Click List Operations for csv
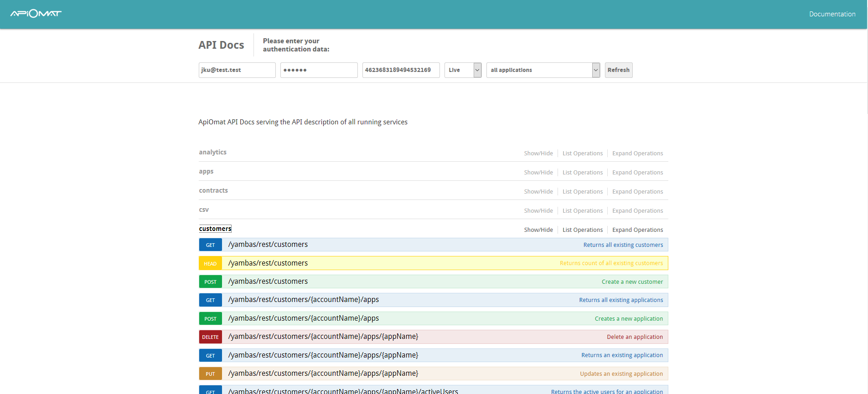Screen dimensions: 868x394 (583, 211)
